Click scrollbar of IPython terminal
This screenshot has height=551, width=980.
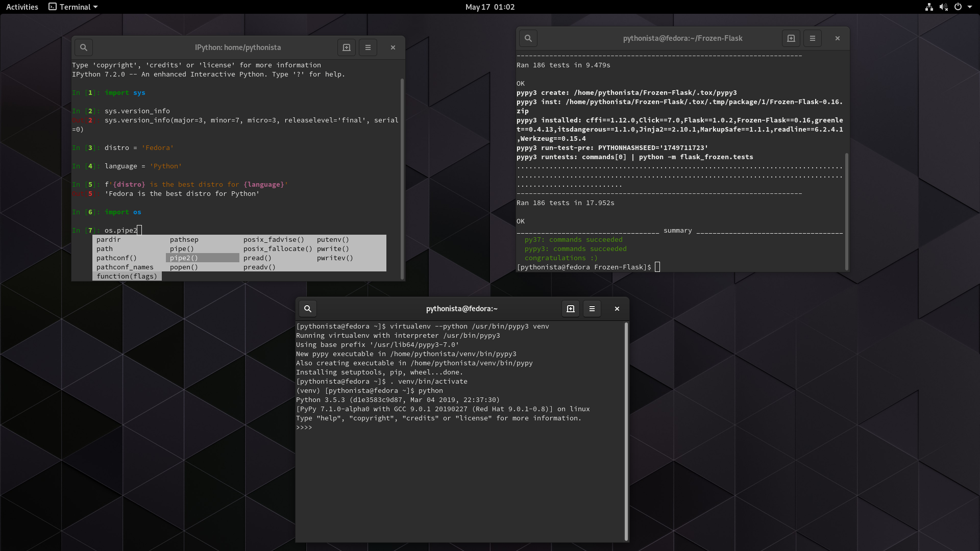click(x=402, y=179)
